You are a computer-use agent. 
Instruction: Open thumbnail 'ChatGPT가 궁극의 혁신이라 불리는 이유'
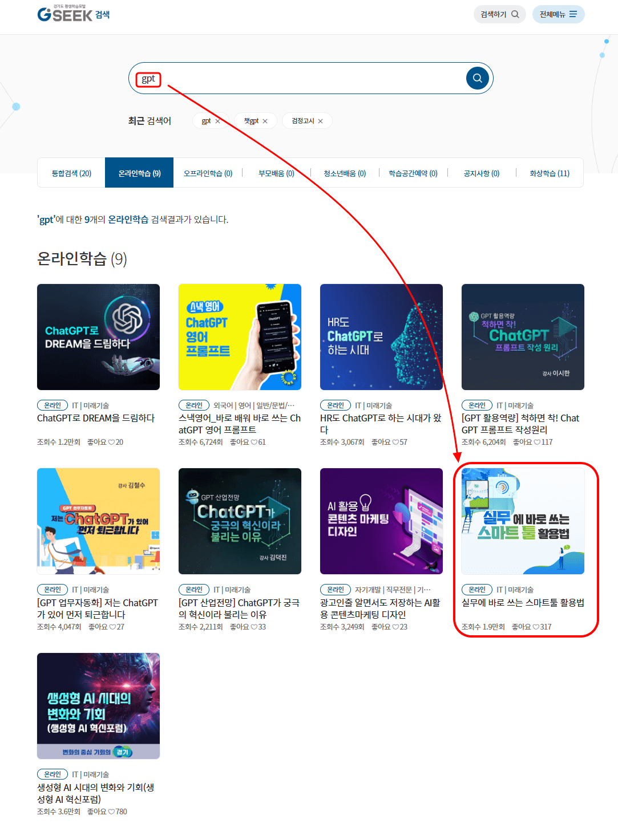coord(240,521)
